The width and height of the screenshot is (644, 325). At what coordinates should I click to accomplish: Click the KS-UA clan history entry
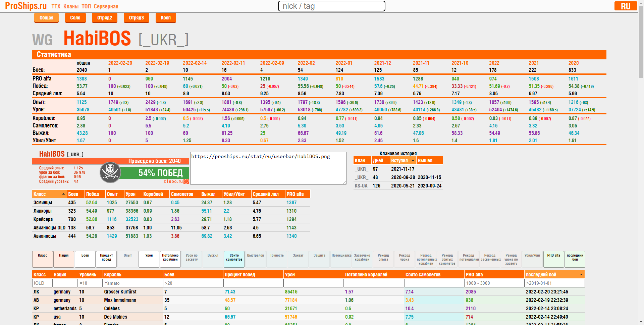click(398, 186)
